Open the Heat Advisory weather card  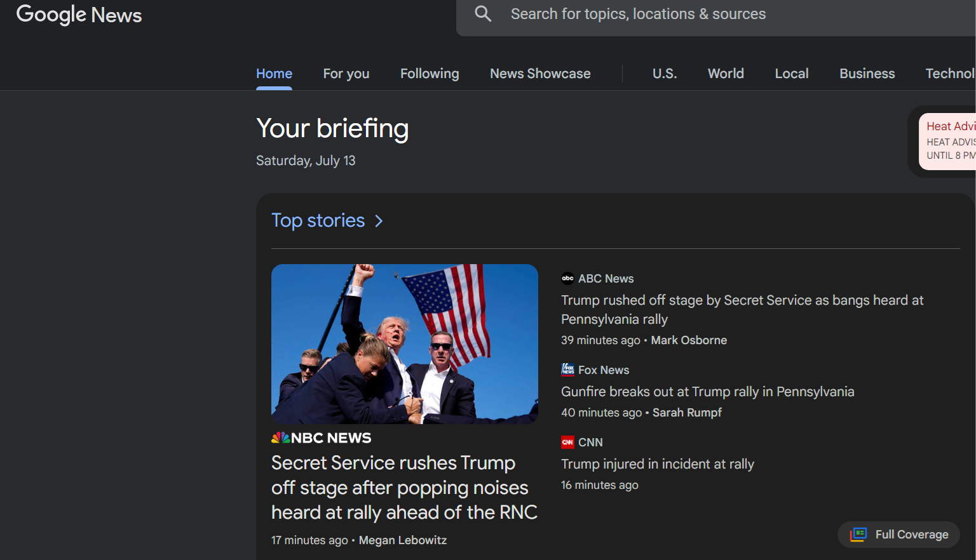coord(947,141)
